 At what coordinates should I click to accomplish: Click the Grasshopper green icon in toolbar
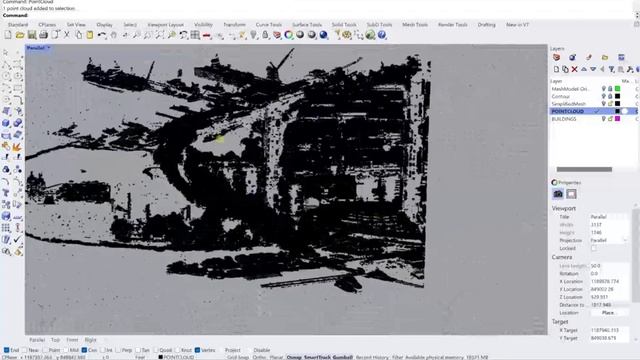pyautogui.click(x=370, y=36)
